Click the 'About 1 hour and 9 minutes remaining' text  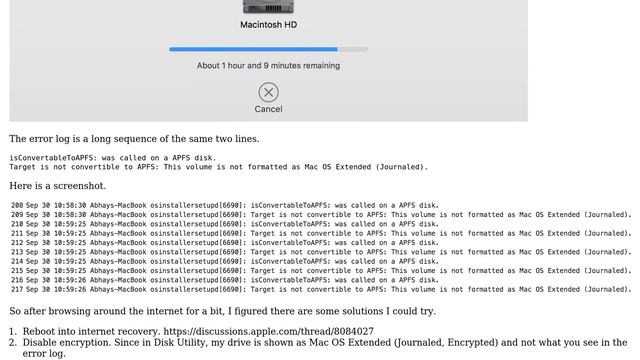tap(268, 65)
